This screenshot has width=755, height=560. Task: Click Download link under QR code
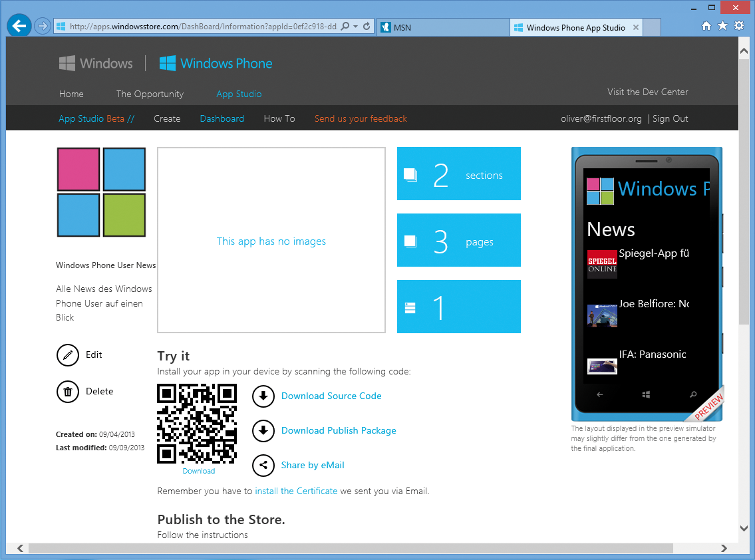[199, 471]
